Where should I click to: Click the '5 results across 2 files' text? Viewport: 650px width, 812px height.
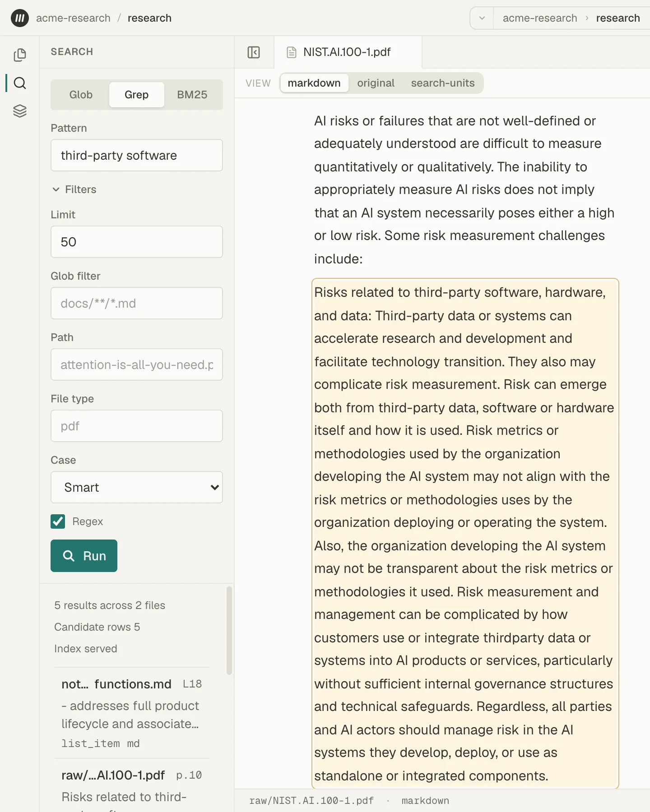pyautogui.click(x=110, y=605)
